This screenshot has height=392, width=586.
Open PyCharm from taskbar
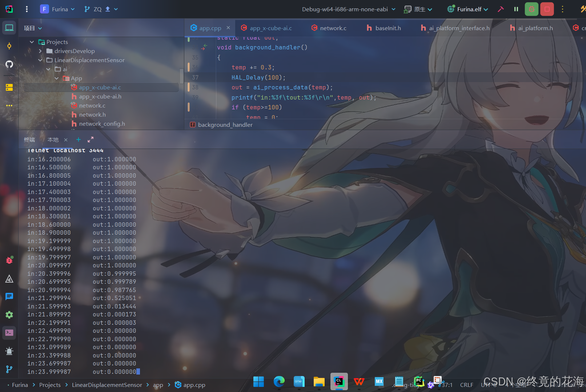click(x=419, y=381)
